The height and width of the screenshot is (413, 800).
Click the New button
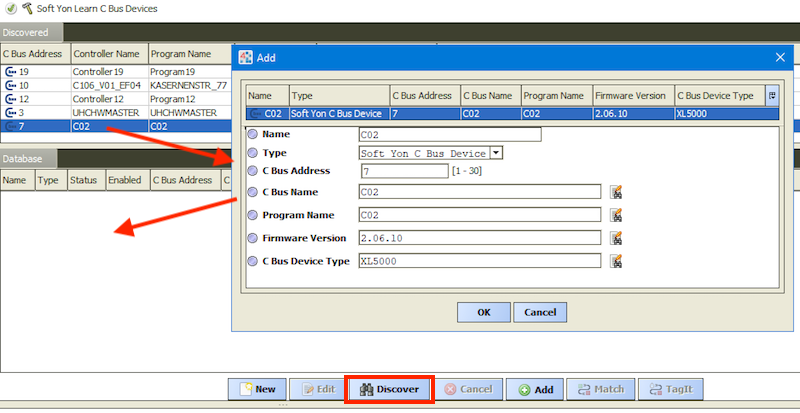pyautogui.click(x=258, y=390)
